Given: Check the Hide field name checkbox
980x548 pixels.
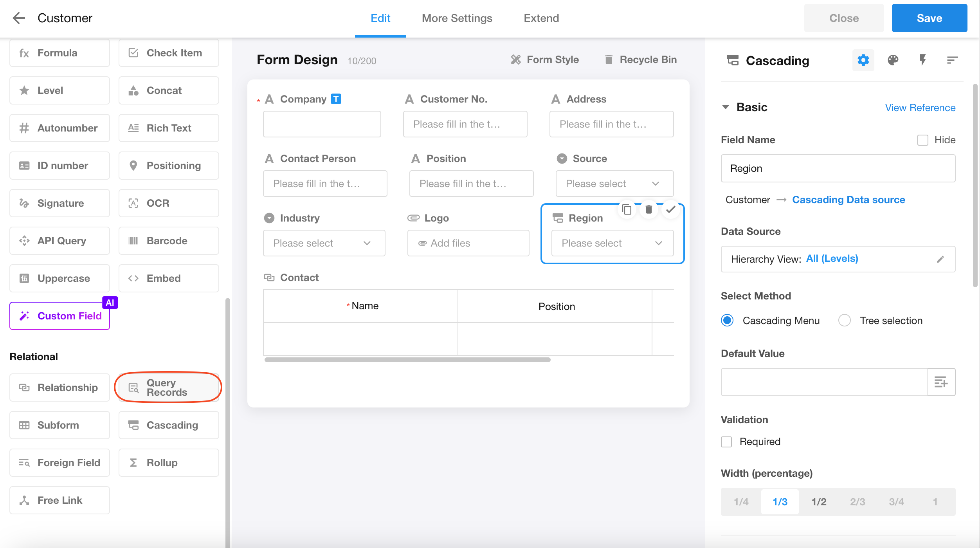Looking at the screenshot, I should pos(922,140).
